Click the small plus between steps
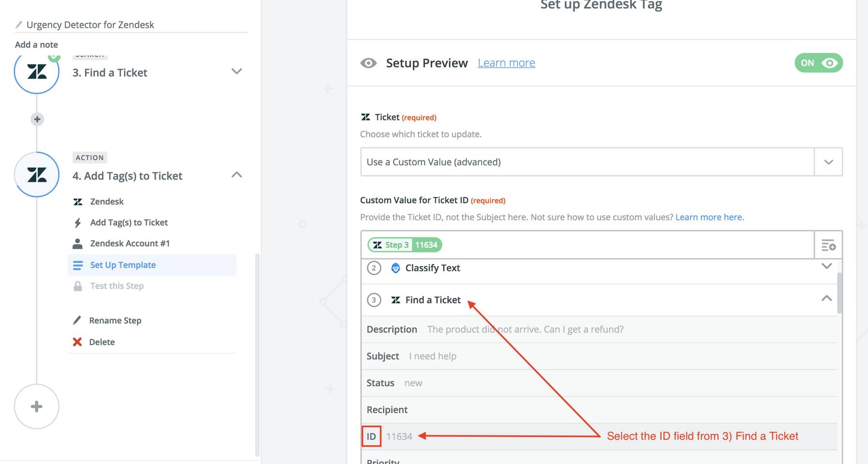Image resolution: width=868 pixels, height=464 pixels. point(37,119)
